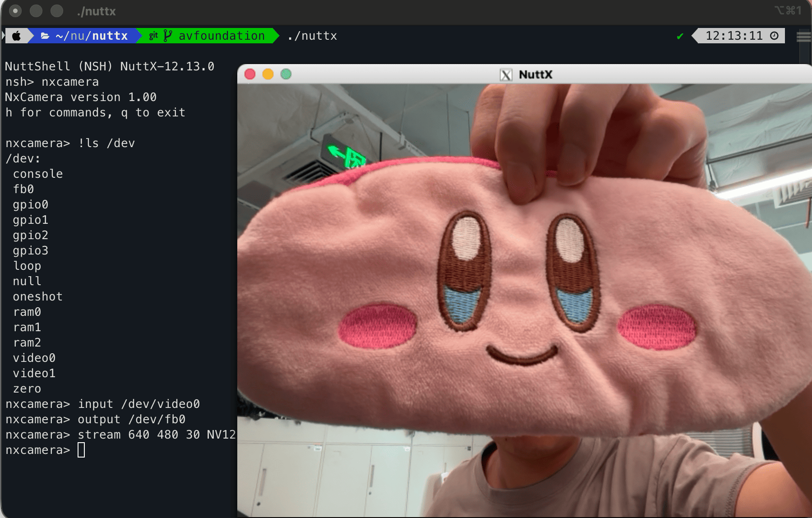Click the 'null' device entry

[27, 281]
